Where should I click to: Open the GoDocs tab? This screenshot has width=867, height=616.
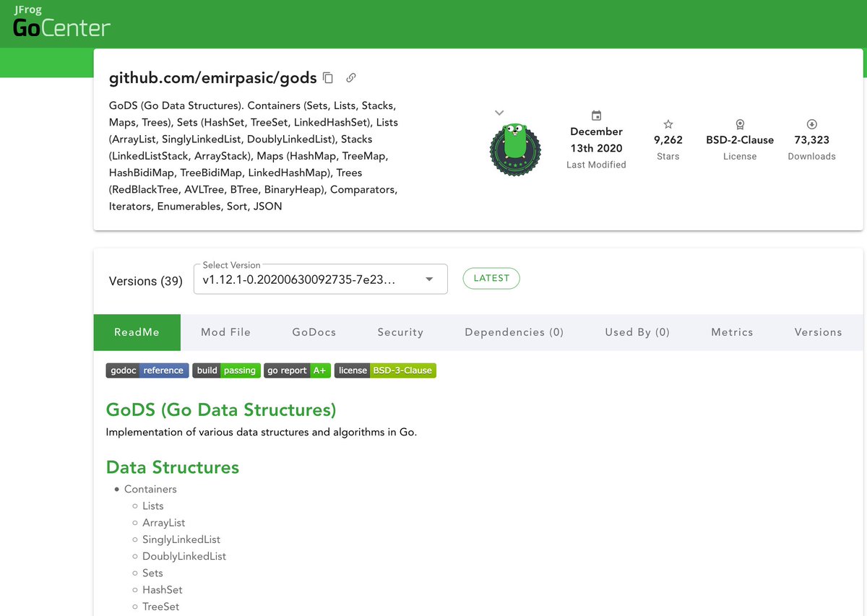point(314,332)
